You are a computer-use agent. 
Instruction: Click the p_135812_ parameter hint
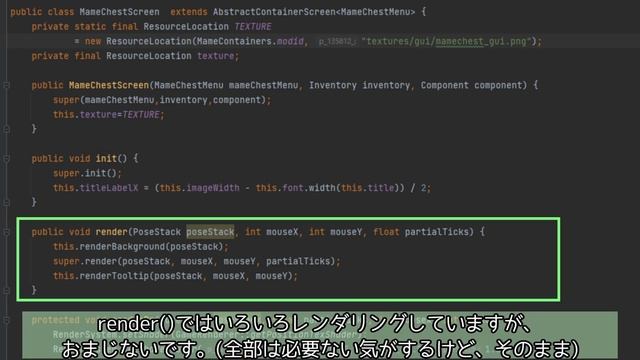[x=337, y=42]
